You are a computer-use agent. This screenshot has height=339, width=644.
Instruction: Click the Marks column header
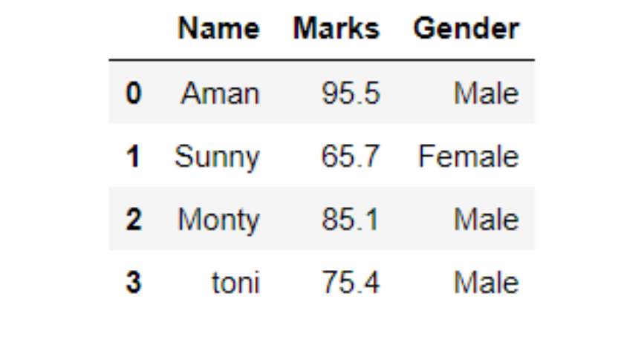pos(336,30)
